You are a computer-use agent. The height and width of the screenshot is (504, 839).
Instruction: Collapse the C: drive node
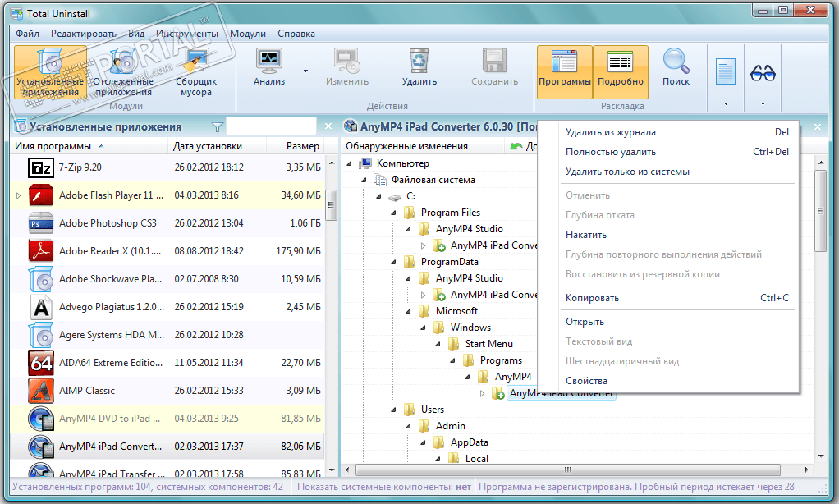(378, 196)
